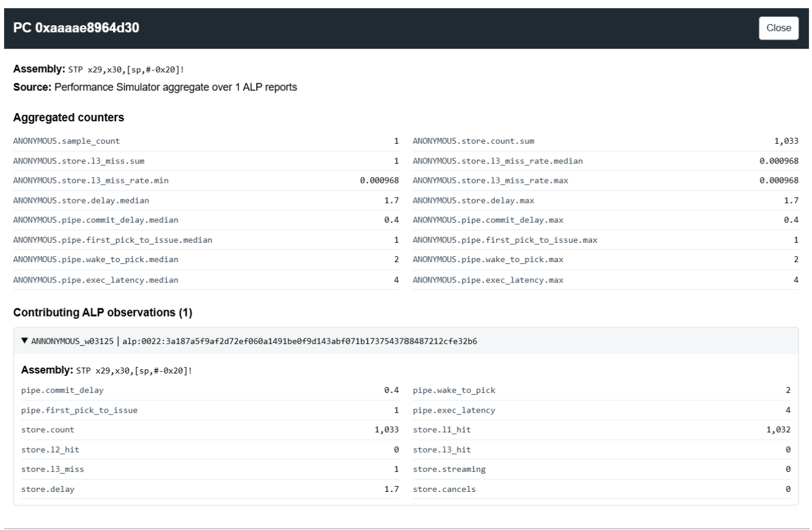Select the PC 0xaaaae8964d30 title text
The image size is (812, 530).
click(76, 28)
